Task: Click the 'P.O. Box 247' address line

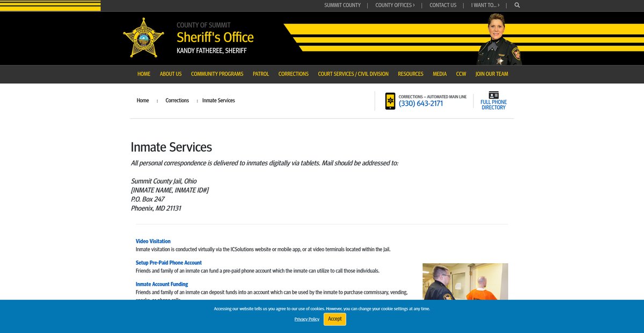Action: [148, 199]
